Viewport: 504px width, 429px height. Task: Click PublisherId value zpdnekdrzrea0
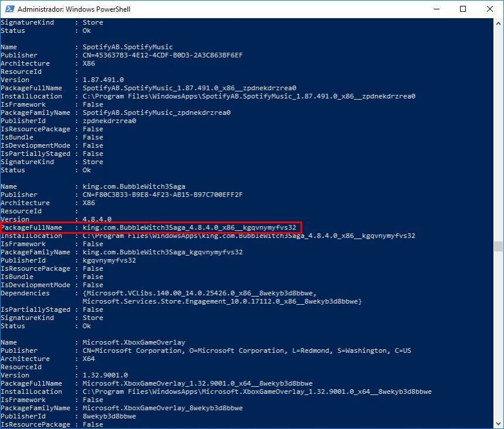click(x=109, y=121)
